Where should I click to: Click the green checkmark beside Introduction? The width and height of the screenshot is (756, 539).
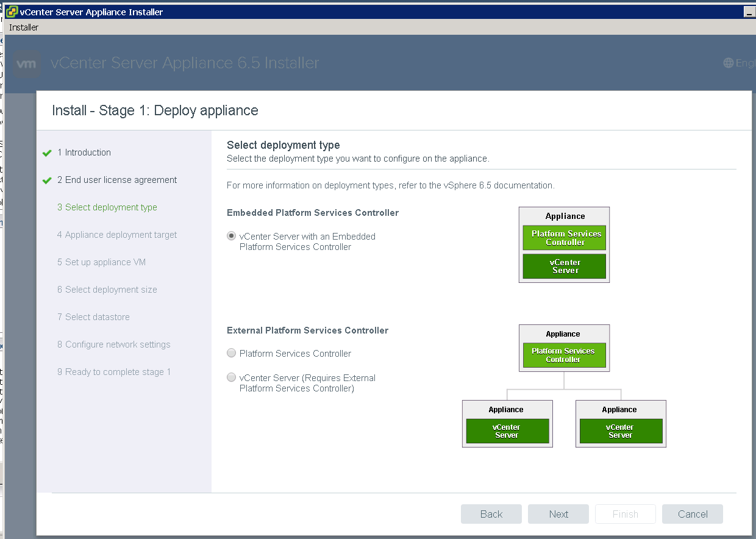point(47,153)
